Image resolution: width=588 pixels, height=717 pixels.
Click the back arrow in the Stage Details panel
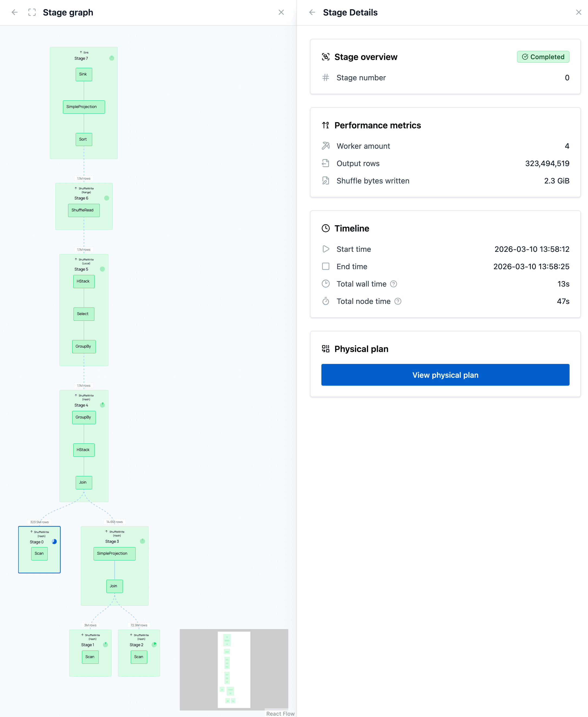312,12
